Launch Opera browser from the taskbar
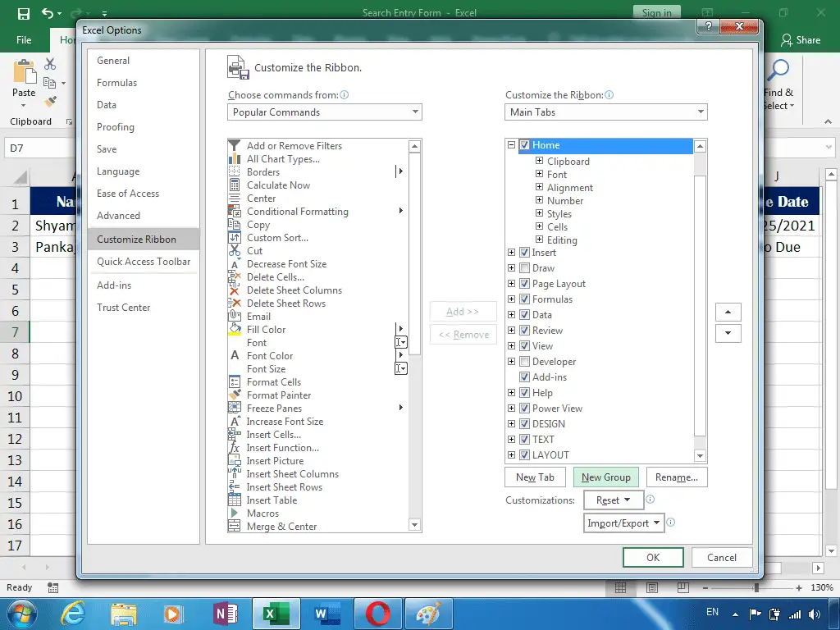 point(377,614)
